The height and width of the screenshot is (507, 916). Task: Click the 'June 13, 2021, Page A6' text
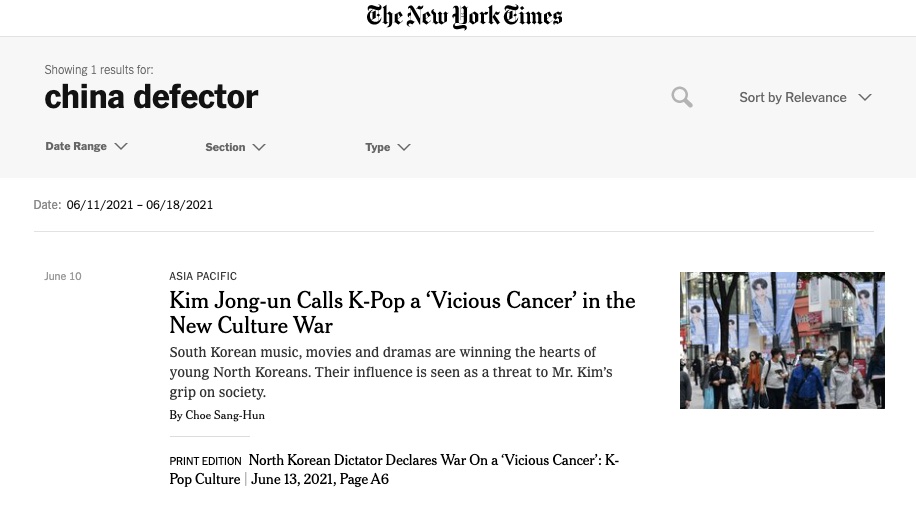pos(320,480)
